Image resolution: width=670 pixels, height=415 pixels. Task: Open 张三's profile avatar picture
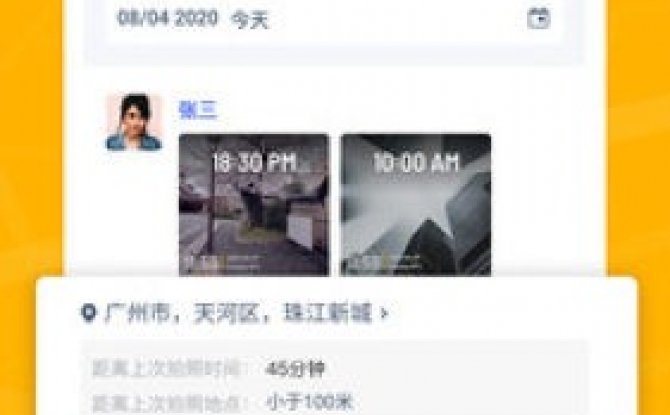tap(134, 122)
